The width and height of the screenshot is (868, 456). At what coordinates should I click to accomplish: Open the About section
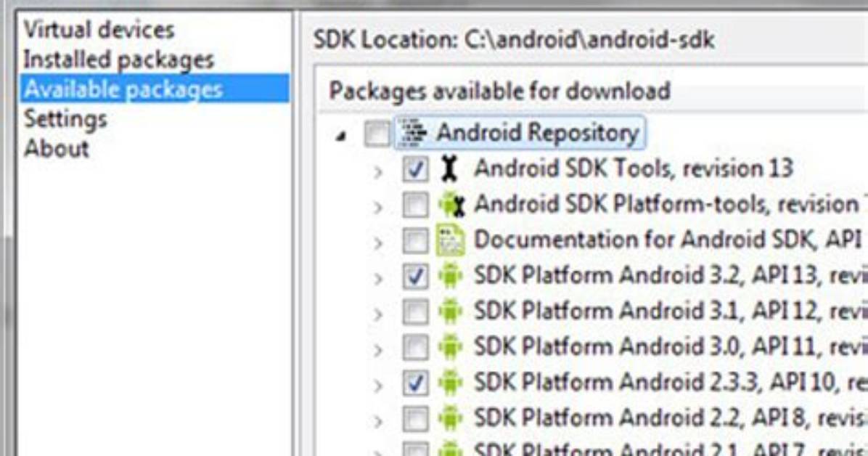point(57,148)
